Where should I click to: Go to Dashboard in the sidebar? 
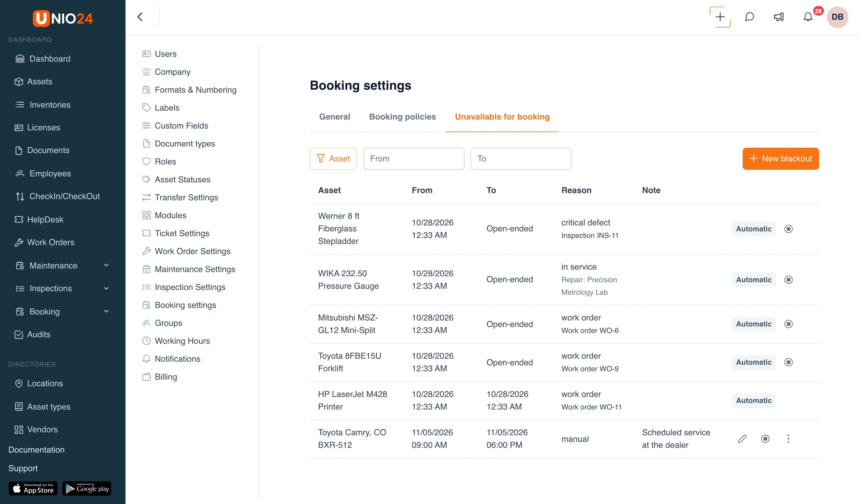(50, 59)
